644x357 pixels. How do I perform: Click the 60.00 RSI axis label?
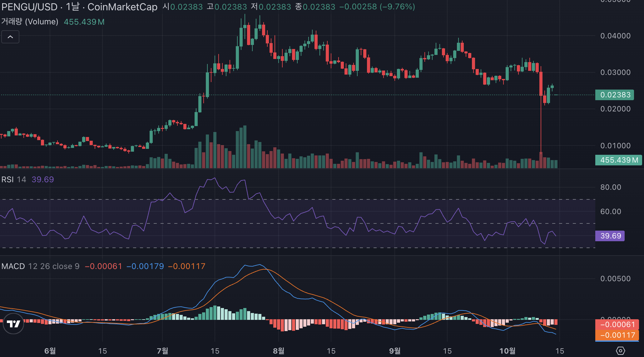coord(611,212)
